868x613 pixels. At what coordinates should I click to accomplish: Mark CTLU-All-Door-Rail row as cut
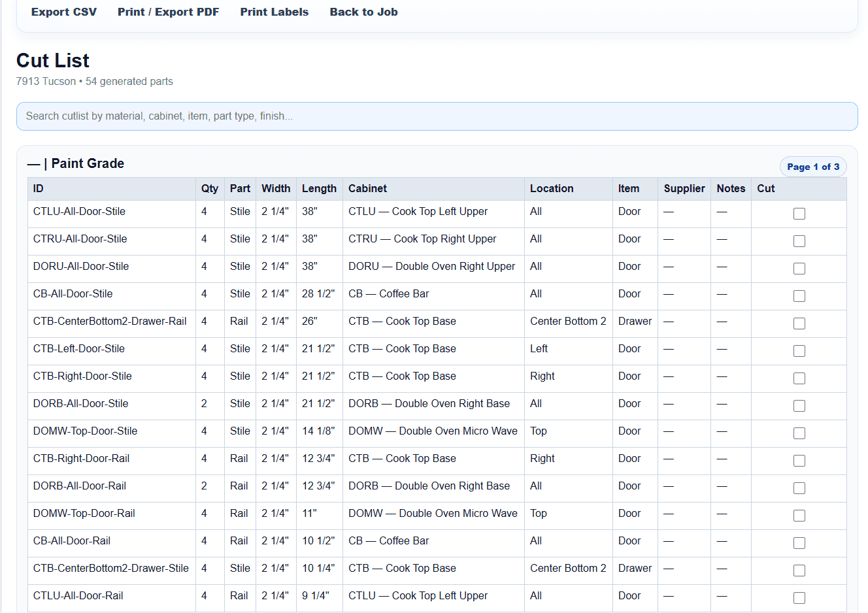click(799, 598)
